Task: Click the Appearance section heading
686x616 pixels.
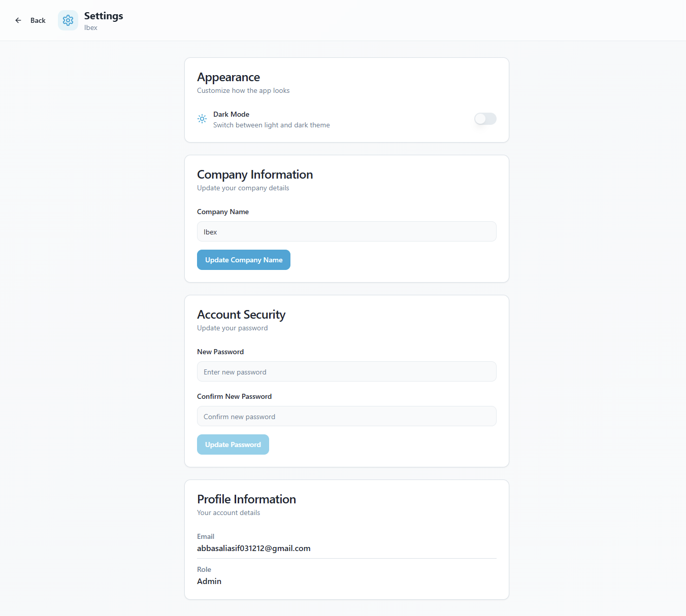Action: pos(228,77)
